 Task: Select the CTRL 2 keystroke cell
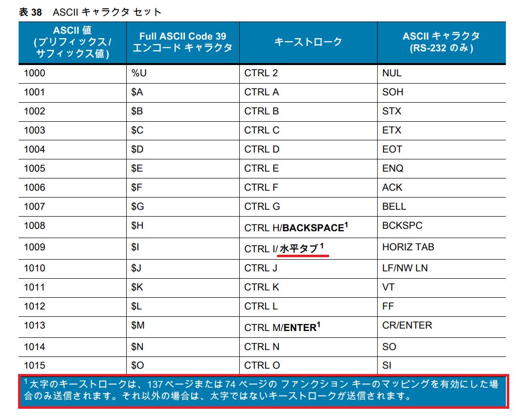pyautogui.click(x=257, y=73)
